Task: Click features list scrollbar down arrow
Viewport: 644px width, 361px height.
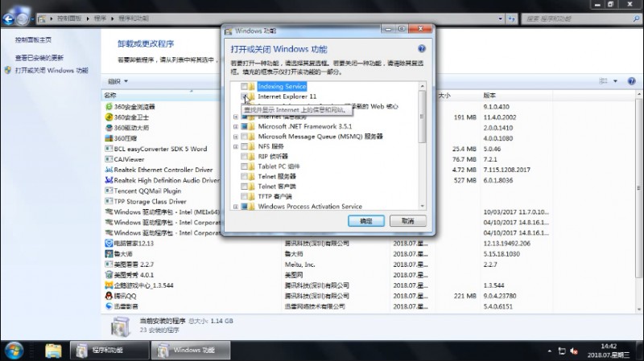Action: coord(422,207)
